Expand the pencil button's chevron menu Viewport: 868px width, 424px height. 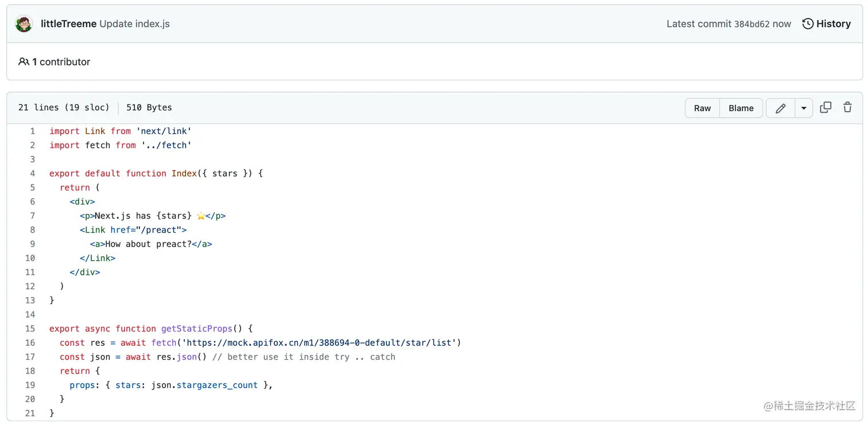803,107
